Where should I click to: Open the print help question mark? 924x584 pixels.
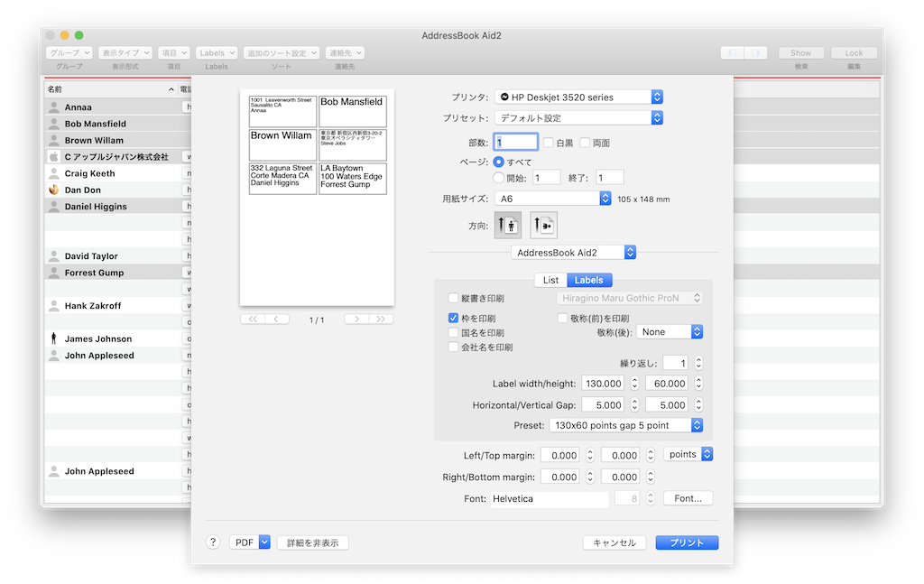pos(213,542)
